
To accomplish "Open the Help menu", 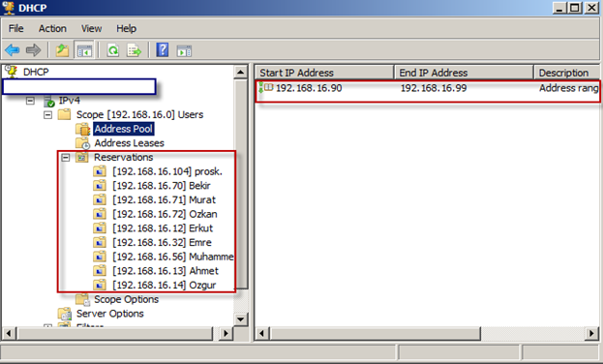I will point(127,28).
